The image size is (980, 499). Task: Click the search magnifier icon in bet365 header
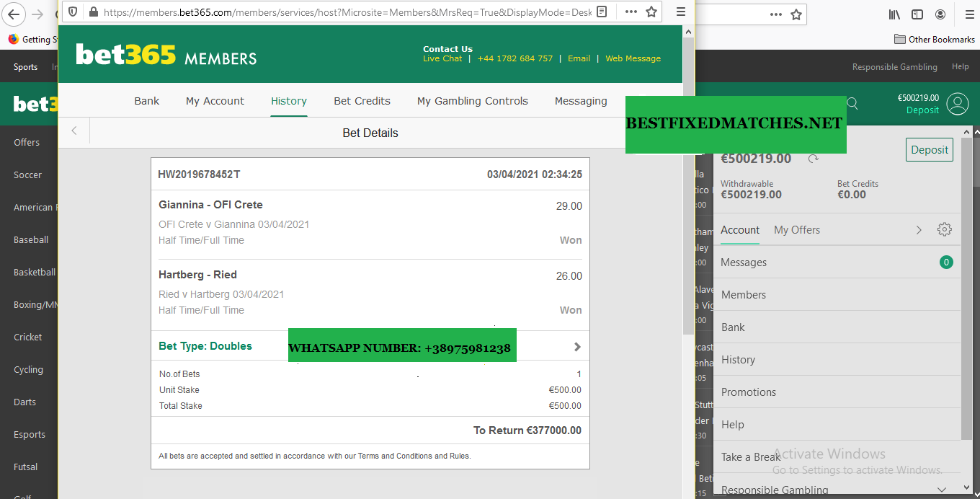coord(852,104)
